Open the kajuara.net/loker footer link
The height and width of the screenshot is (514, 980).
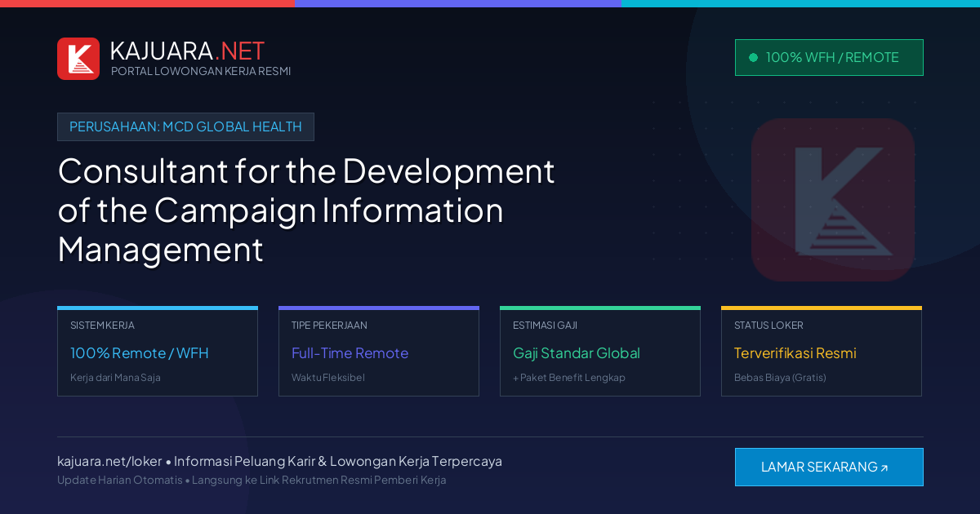point(109,461)
